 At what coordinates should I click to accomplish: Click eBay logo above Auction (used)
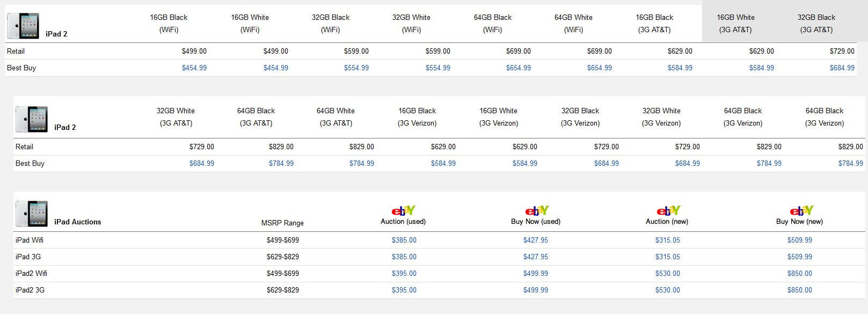(403, 210)
